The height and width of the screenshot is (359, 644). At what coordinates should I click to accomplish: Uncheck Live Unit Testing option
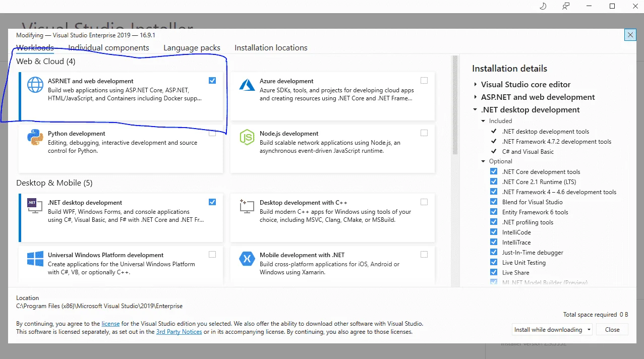(494, 262)
